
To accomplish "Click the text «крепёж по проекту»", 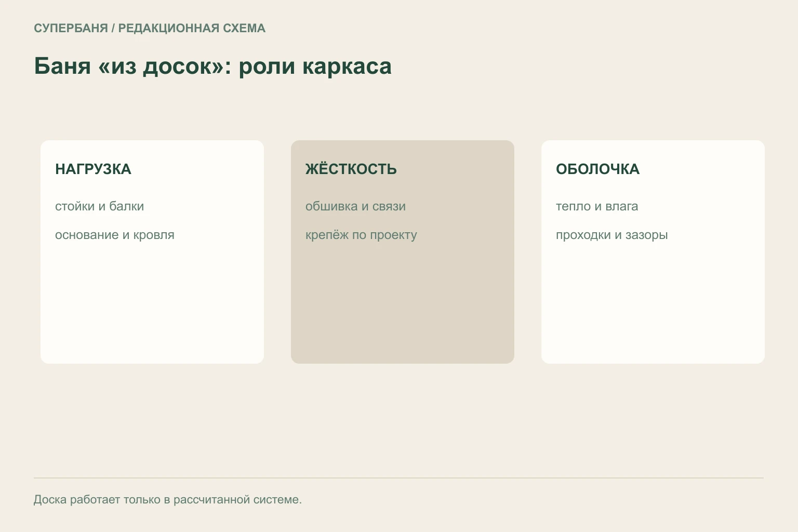I will point(361,235).
